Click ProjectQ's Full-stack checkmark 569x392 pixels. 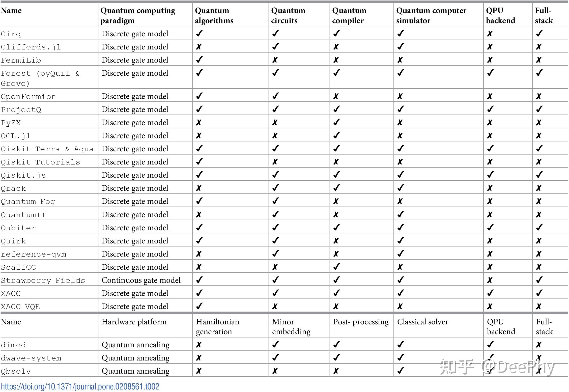click(x=539, y=109)
